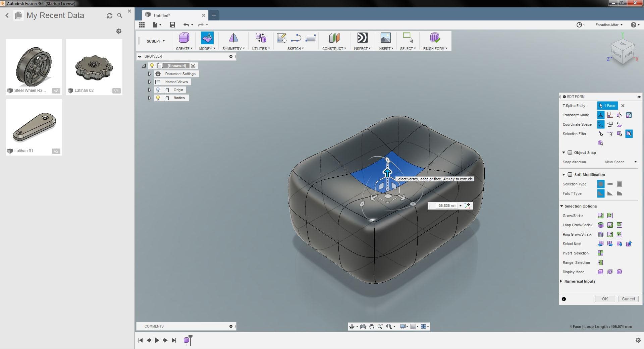Expand the Named Views node
The height and width of the screenshot is (349, 644).
[150, 82]
